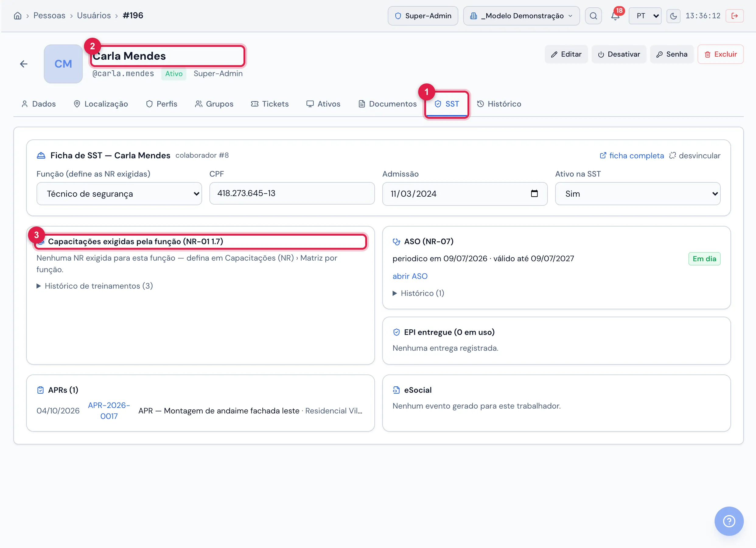Viewport: 756px width, 548px height.
Task: Expand the ASO Histórico (1) section
Action: [x=418, y=293]
